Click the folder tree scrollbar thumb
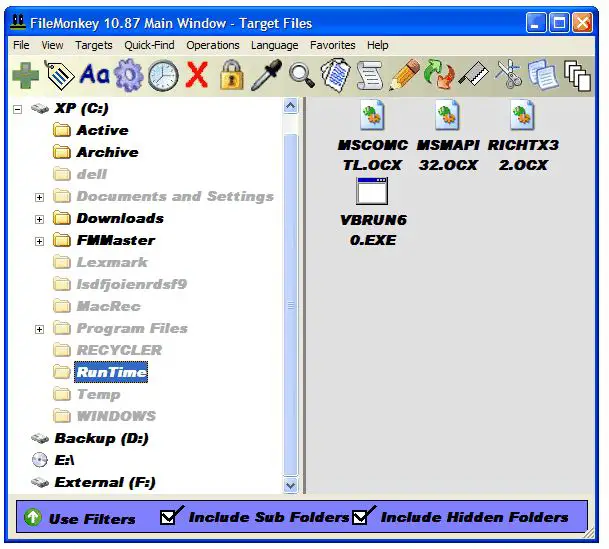Image resolution: width=609 pixels, height=549 pixels. [x=291, y=305]
